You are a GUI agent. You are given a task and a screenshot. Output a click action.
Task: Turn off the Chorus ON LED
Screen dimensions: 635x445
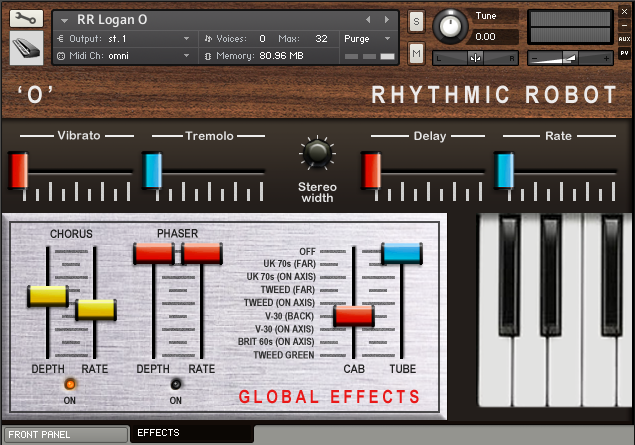[70, 384]
